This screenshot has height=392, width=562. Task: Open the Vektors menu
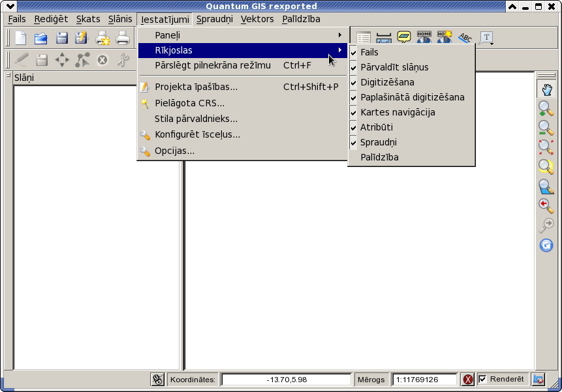pyautogui.click(x=257, y=19)
